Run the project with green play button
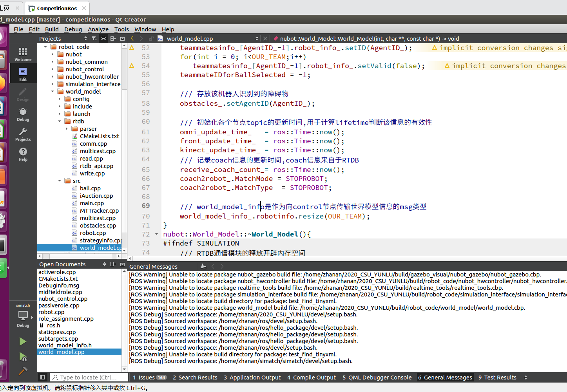Screen dimensions: 567x392 [x=23, y=341]
